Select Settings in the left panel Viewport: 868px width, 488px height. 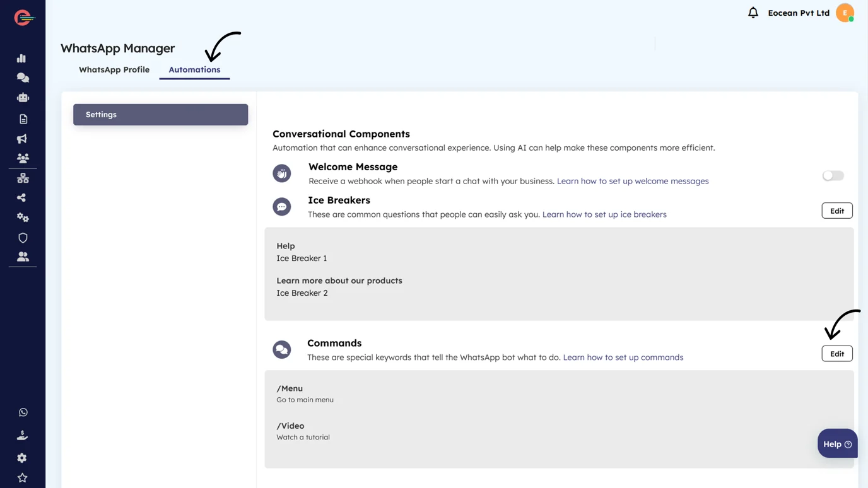[160, 115]
